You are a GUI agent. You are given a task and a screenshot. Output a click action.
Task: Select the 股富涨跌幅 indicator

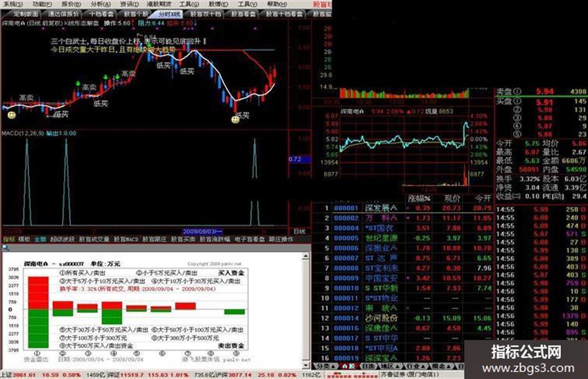(x=215, y=239)
